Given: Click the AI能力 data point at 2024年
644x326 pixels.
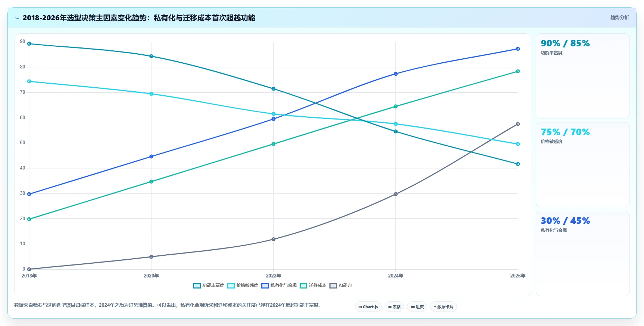Looking at the screenshot, I should pyautogui.click(x=396, y=194).
